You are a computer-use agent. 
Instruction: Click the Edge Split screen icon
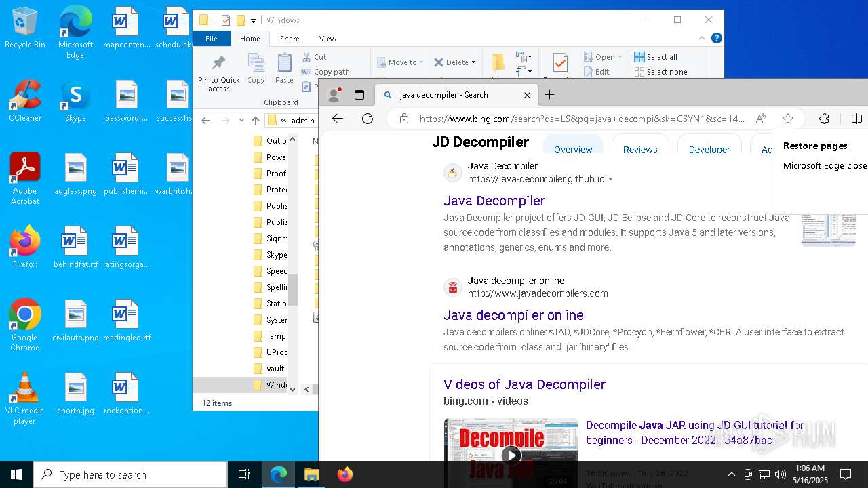pos(856,119)
